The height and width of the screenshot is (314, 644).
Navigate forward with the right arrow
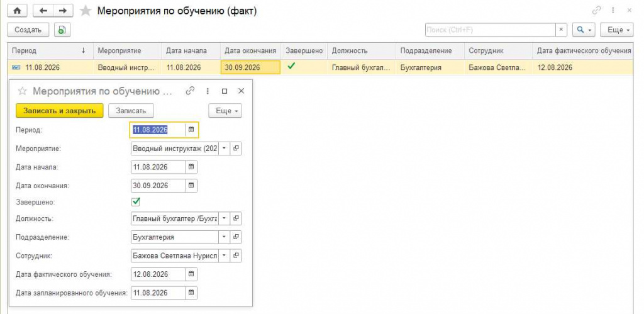[x=63, y=11]
